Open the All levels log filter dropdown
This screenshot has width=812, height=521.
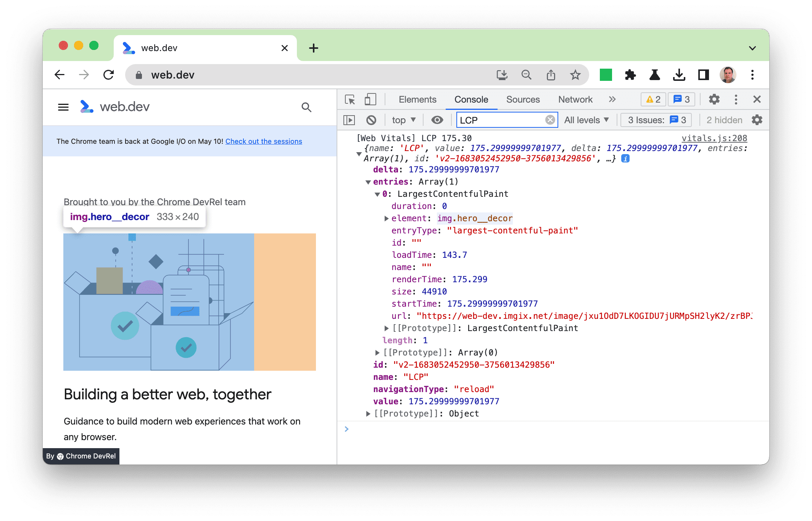pos(585,121)
